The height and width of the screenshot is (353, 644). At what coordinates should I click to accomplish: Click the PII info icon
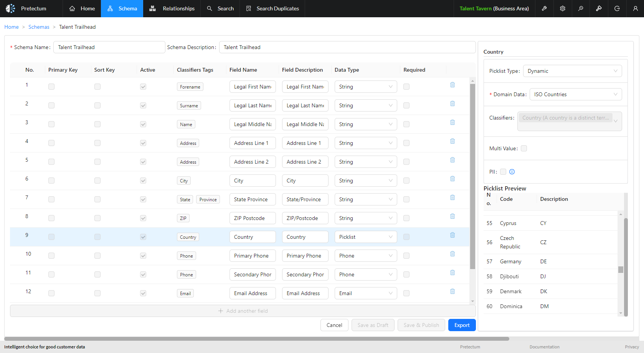(512, 172)
